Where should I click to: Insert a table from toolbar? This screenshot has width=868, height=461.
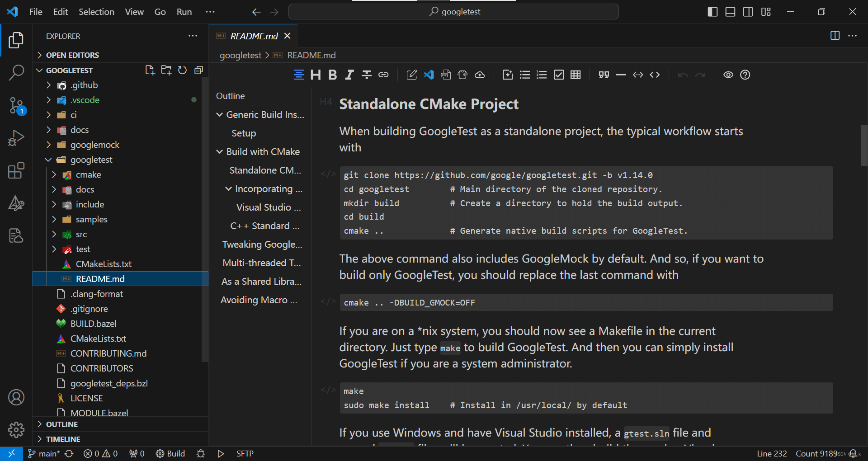point(576,75)
